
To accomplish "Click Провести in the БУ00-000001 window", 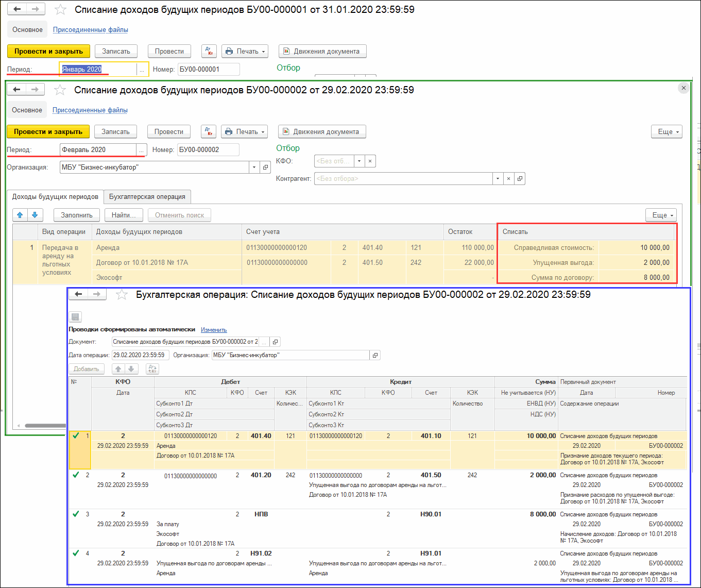I will [x=169, y=51].
